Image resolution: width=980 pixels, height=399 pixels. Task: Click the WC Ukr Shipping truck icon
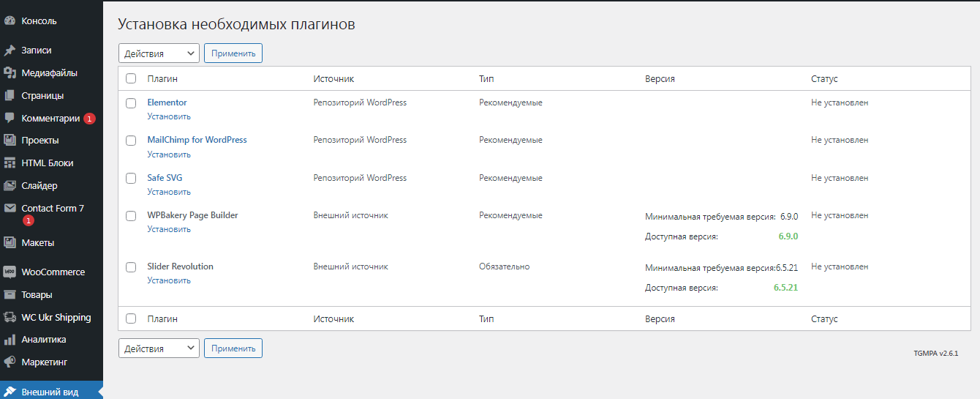point(10,318)
